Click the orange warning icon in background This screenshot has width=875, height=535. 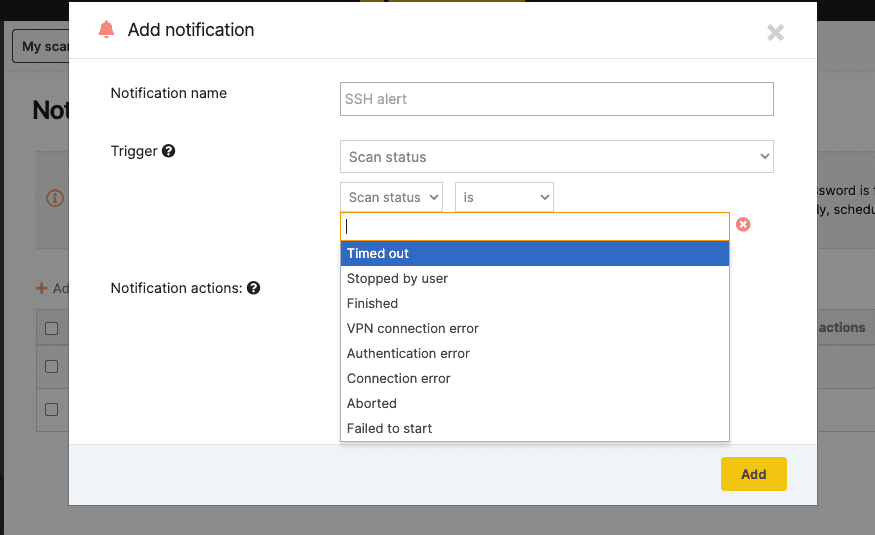56,198
